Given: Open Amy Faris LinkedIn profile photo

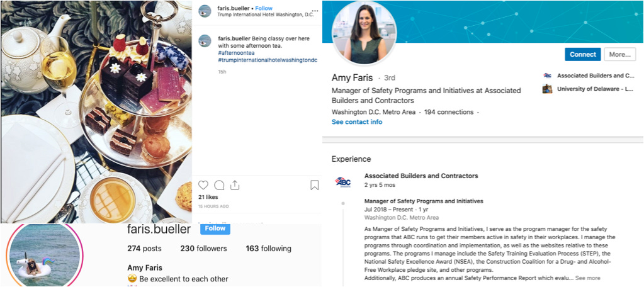Looking at the screenshot, I should coord(364,33).
